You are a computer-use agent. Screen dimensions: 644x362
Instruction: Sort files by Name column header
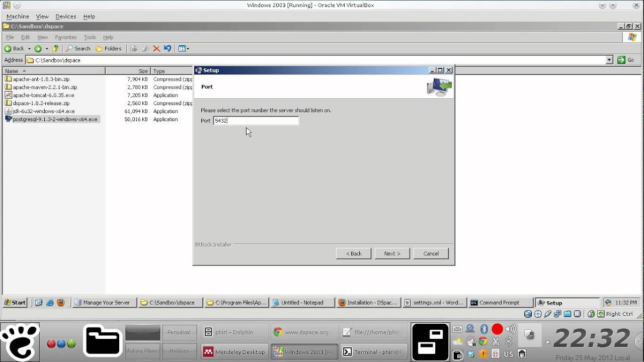(54, 71)
